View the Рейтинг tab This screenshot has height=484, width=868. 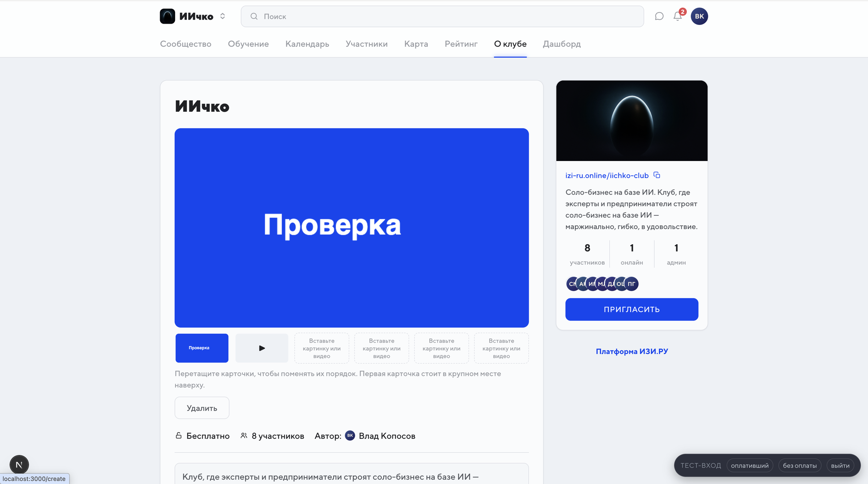click(x=461, y=44)
